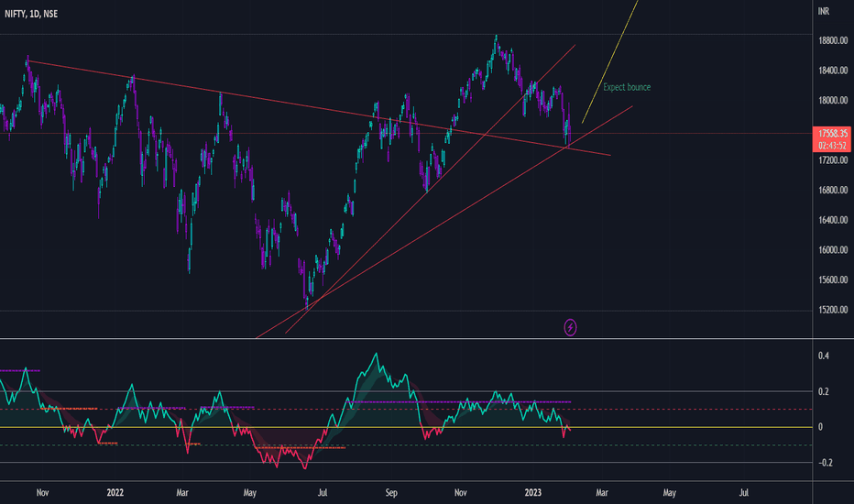The height and width of the screenshot is (504, 854).
Task: Click the 16000.00 price axis label
Action: coord(833,250)
